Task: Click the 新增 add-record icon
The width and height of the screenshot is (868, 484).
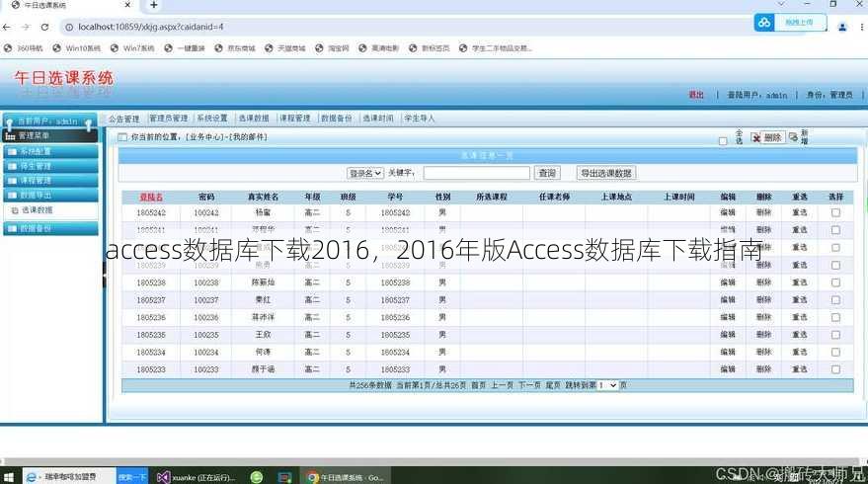Action: pos(794,136)
